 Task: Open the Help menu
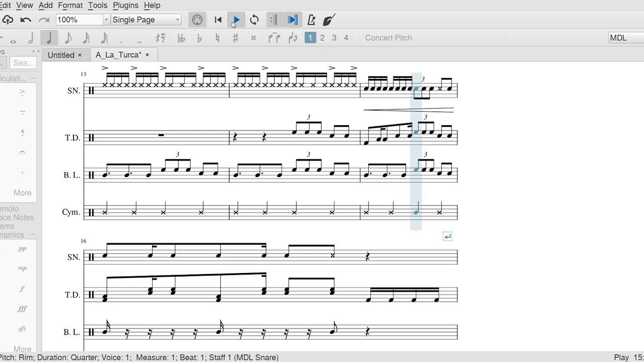point(152,5)
